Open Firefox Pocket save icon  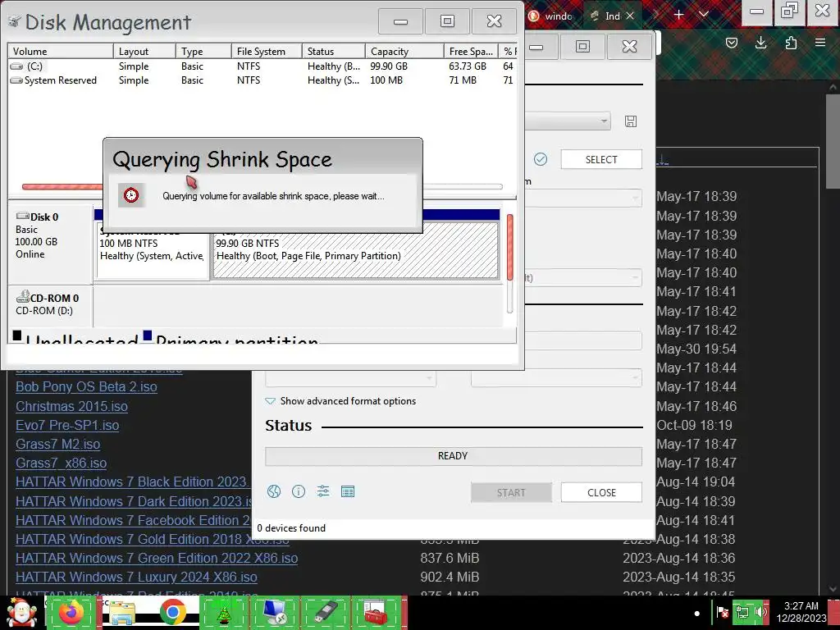pyautogui.click(x=731, y=43)
